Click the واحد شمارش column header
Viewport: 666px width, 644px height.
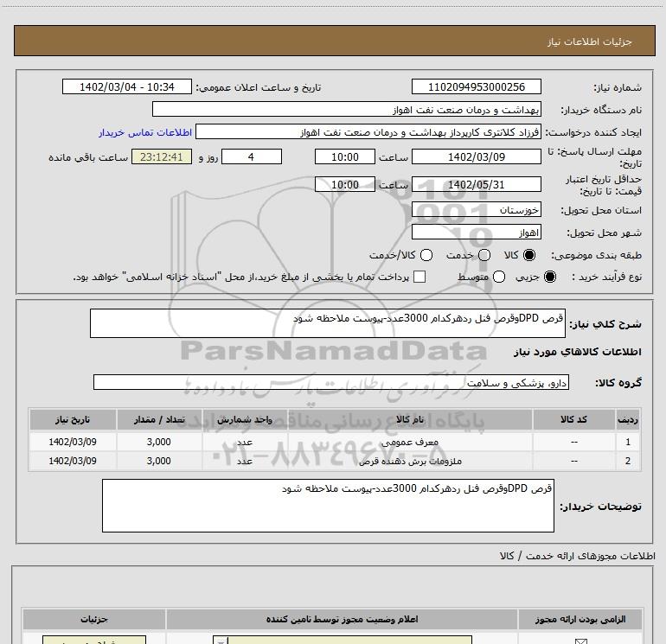[245, 420]
